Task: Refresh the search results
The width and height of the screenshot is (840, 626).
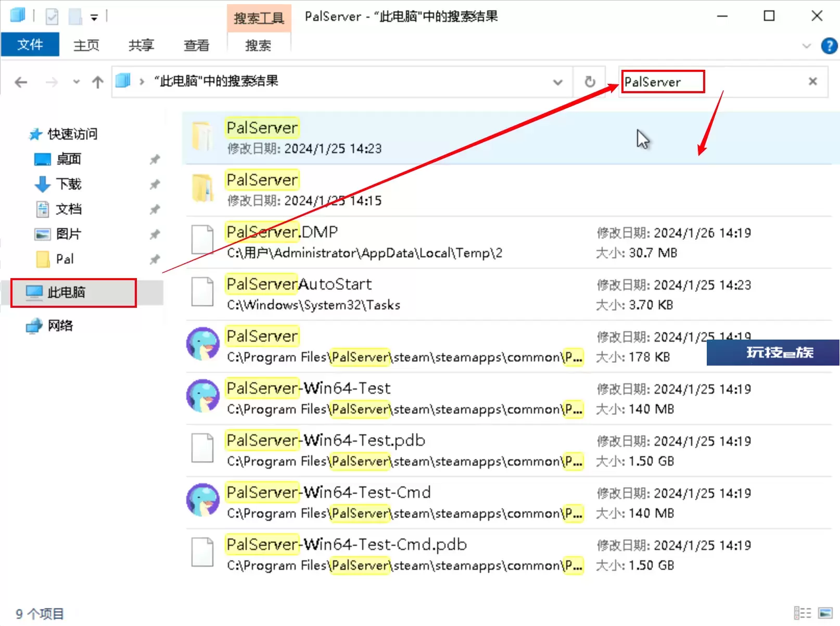Action: [x=590, y=82]
